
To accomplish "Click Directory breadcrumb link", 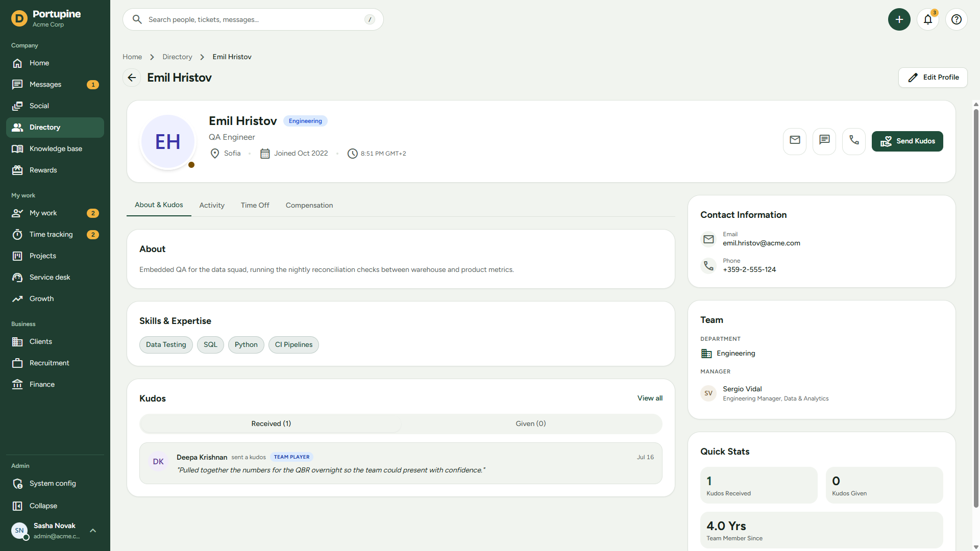I will pyautogui.click(x=177, y=57).
